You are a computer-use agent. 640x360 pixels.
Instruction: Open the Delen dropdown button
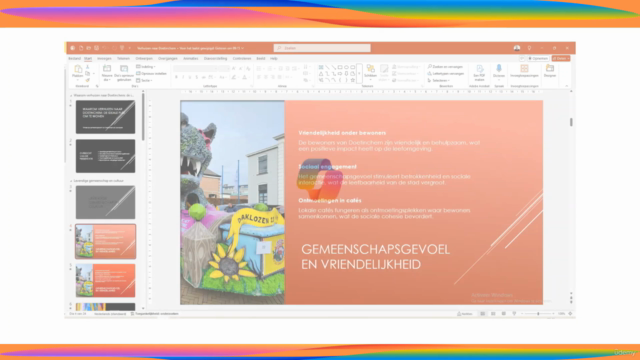(561, 59)
